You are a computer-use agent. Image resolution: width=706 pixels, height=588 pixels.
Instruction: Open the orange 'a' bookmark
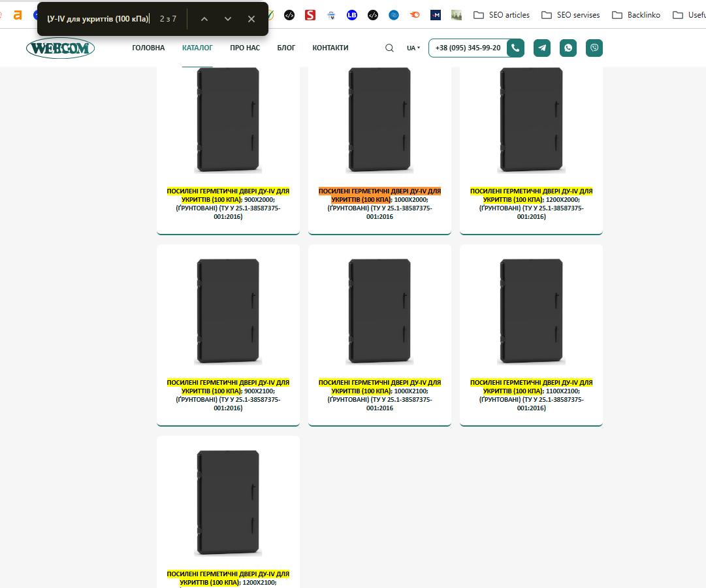(18, 15)
